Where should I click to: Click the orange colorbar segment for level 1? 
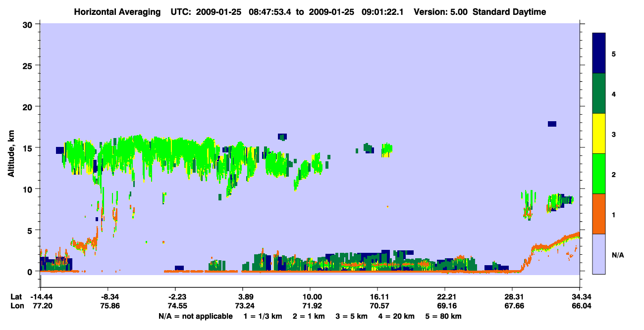pyautogui.click(x=599, y=214)
